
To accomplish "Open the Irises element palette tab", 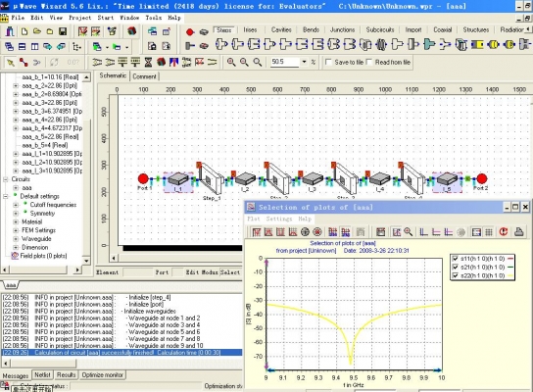I will pyautogui.click(x=250, y=30).
